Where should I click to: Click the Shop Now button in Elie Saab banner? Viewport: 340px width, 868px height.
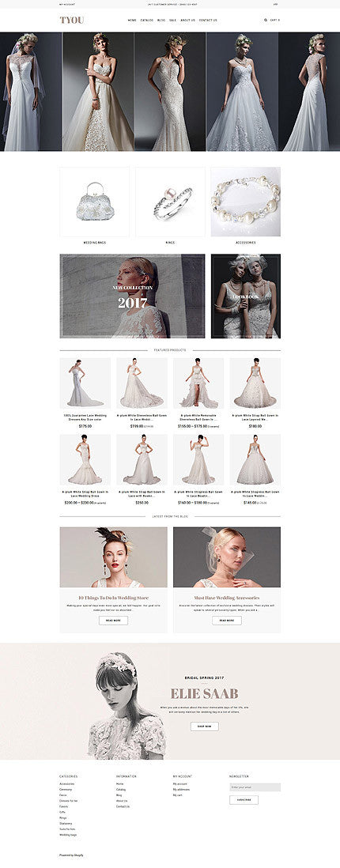(204, 726)
